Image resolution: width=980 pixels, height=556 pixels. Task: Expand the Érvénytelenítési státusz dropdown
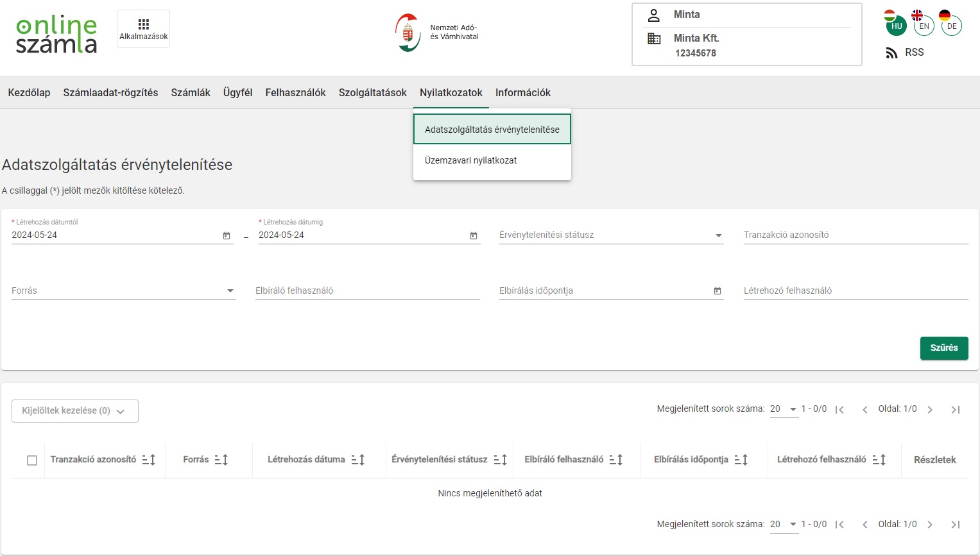[x=718, y=235]
